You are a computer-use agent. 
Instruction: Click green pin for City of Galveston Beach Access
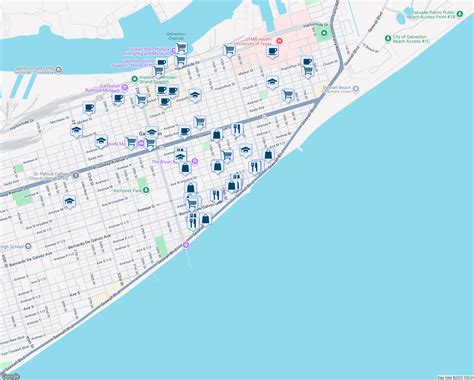click(x=388, y=38)
